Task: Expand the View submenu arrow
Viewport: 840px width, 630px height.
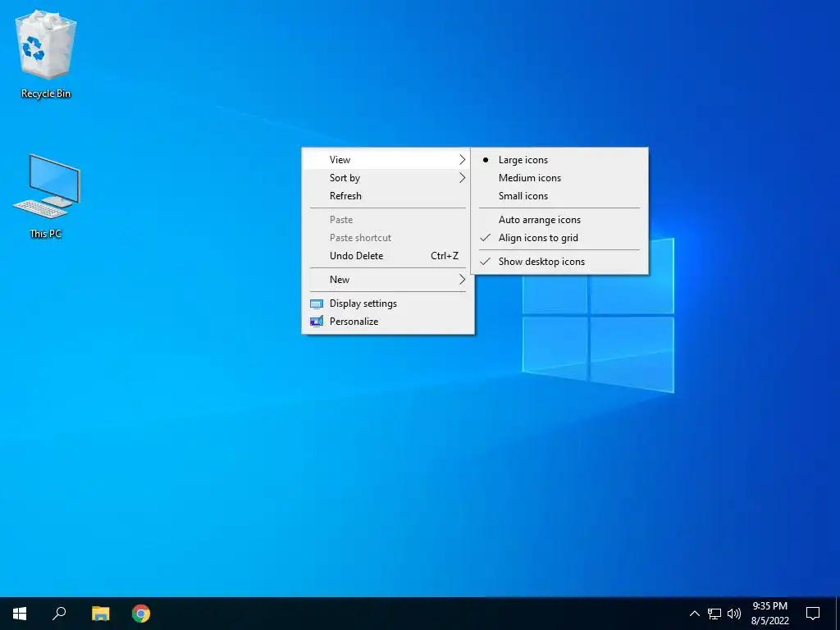Action: pyautogui.click(x=463, y=160)
